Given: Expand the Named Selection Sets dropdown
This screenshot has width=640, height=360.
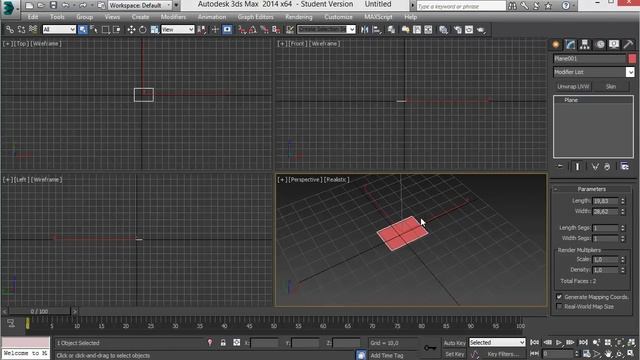Looking at the screenshot, I should tap(351, 29).
